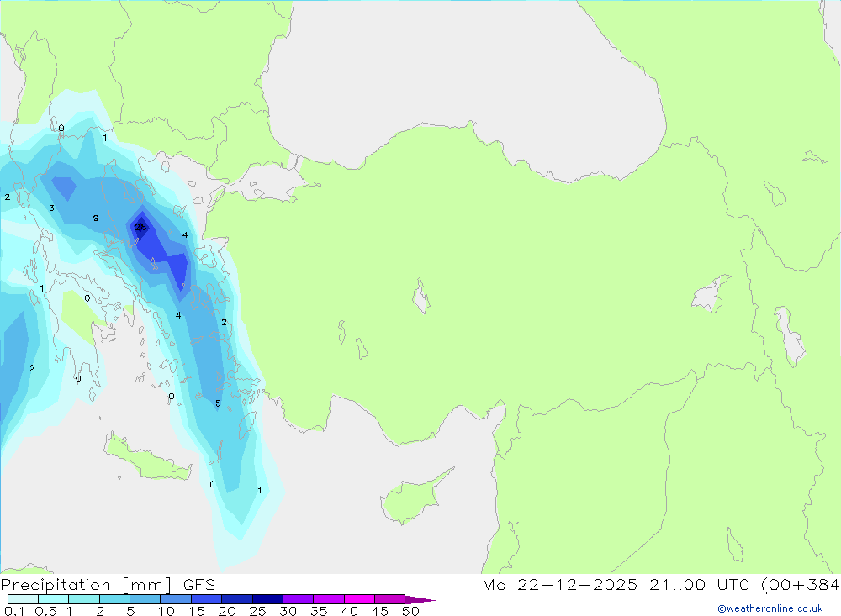Viewport: 841px width, 616px height.
Task: Click the "21..00 UTC" time text
Action: (x=700, y=585)
